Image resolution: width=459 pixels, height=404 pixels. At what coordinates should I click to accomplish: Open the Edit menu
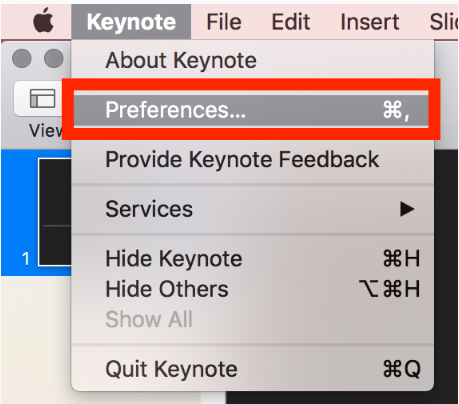[291, 22]
